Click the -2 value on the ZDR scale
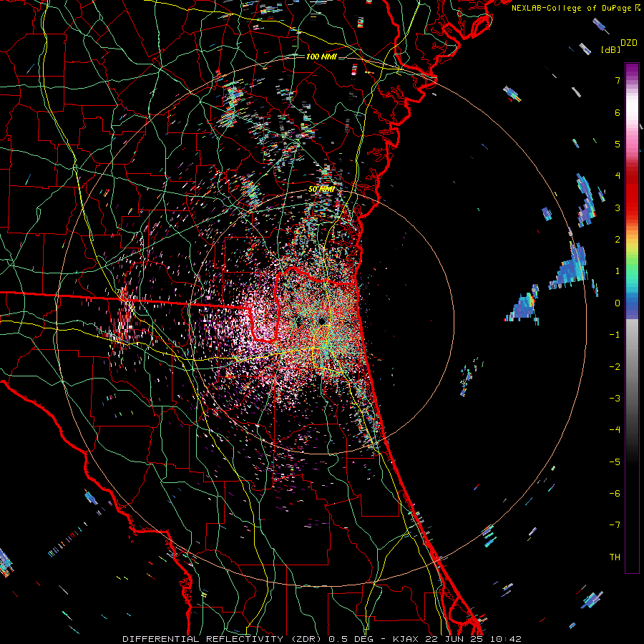Screen dimensions: 644x644 [615, 366]
